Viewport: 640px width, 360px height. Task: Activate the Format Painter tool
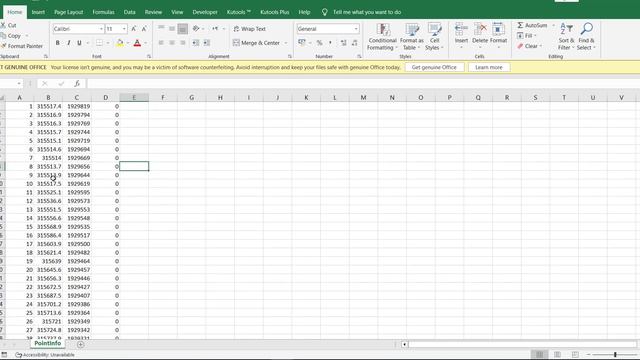point(22,46)
